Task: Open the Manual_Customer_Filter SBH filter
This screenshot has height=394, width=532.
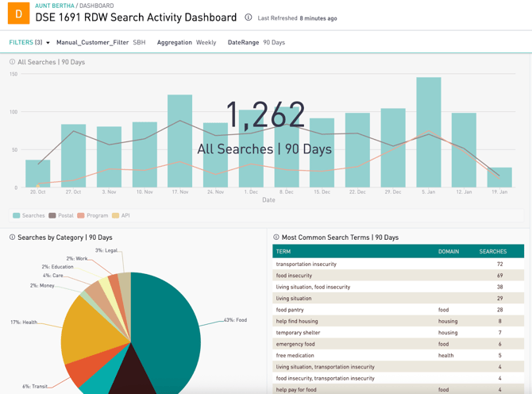Action: click(100, 43)
